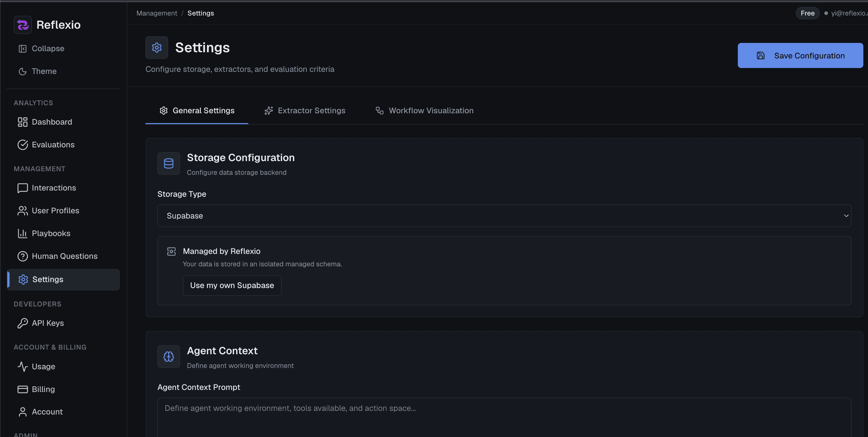Open User Profiles page
Image resolution: width=868 pixels, height=437 pixels.
pyautogui.click(x=63, y=211)
